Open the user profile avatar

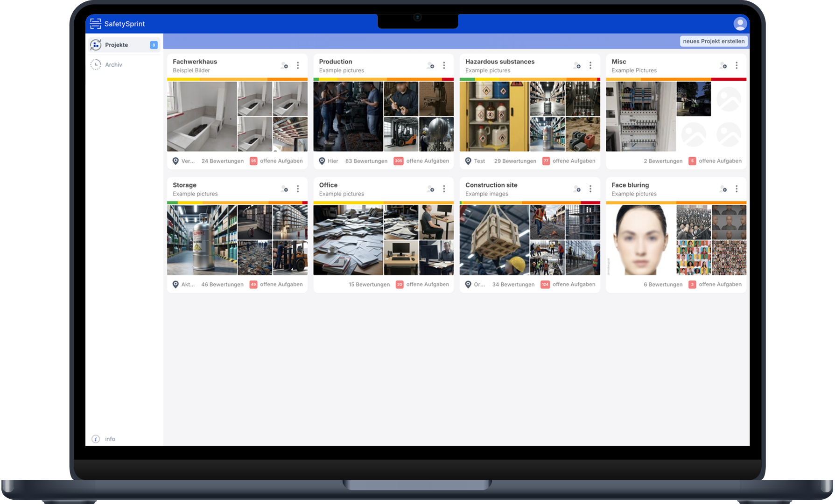coord(740,23)
